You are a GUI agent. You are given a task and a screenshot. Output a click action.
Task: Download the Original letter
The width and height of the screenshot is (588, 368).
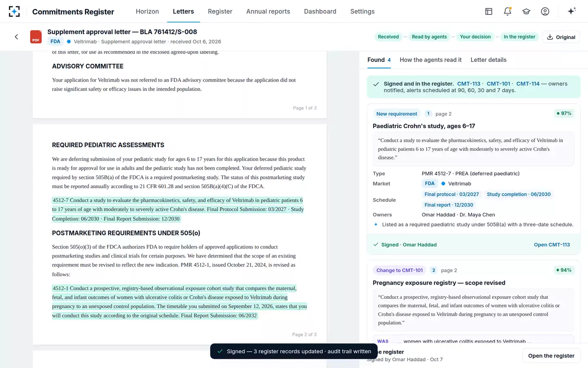pos(561,37)
